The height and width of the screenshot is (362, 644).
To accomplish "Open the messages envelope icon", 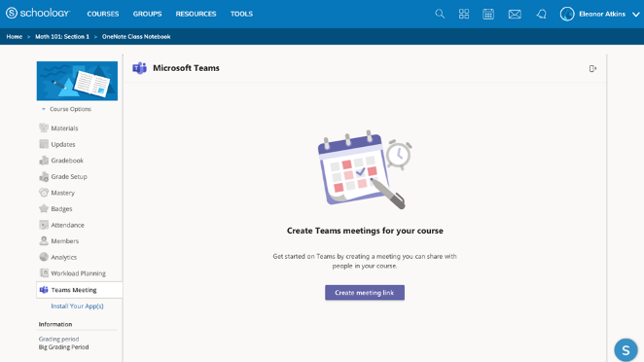I will coord(515,15).
